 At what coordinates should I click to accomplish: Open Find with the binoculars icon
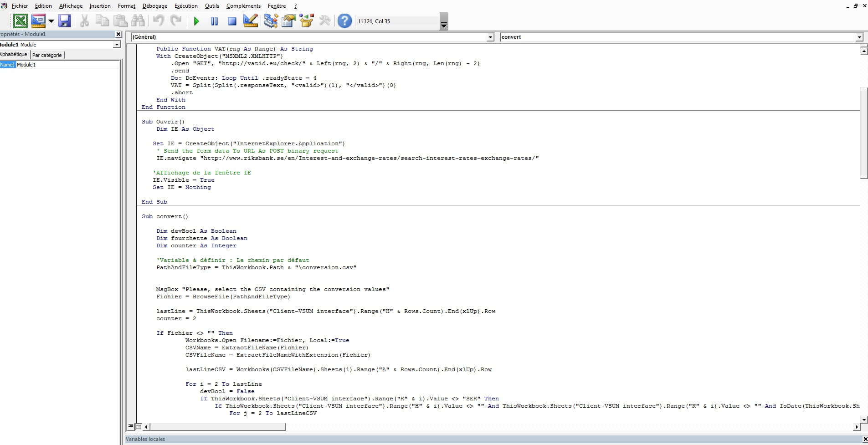[138, 21]
